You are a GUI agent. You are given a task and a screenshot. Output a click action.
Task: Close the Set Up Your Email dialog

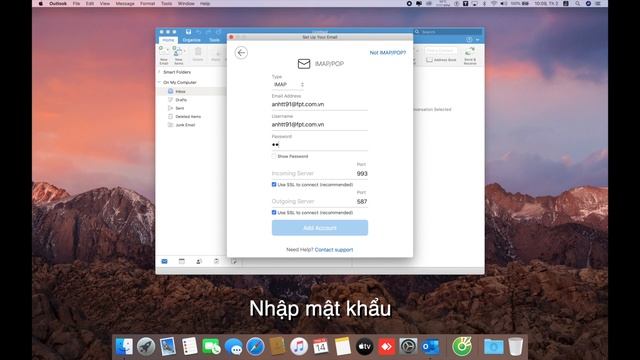click(x=231, y=37)
